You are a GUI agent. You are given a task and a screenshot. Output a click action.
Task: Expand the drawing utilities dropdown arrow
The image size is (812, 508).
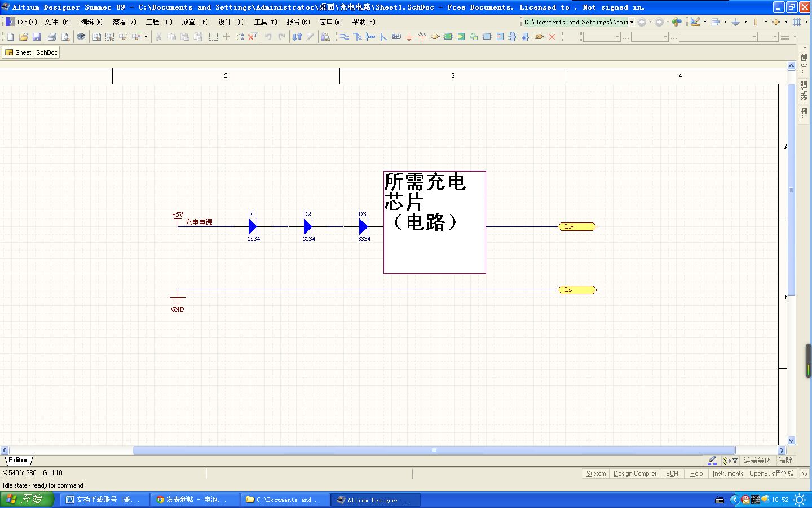(705, 22)
